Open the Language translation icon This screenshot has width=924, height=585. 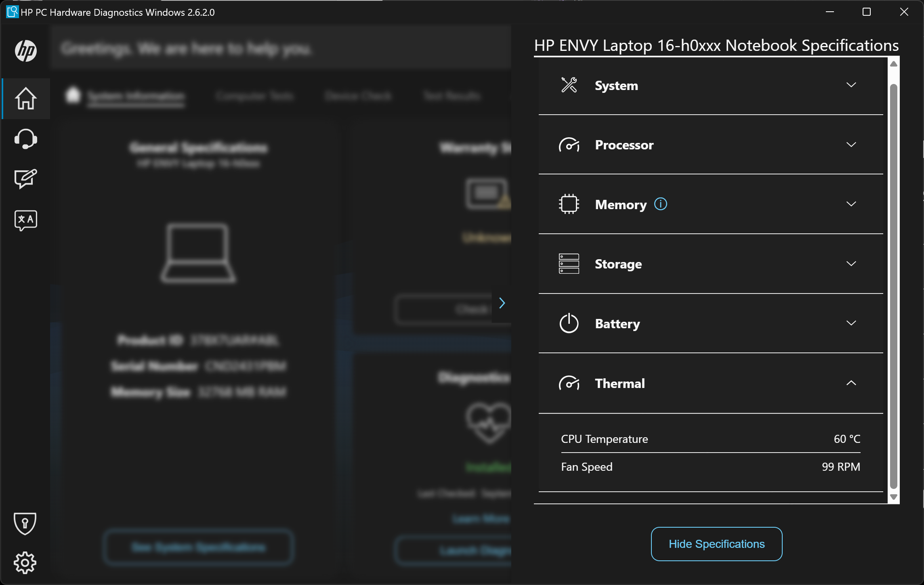pos(26,220)
